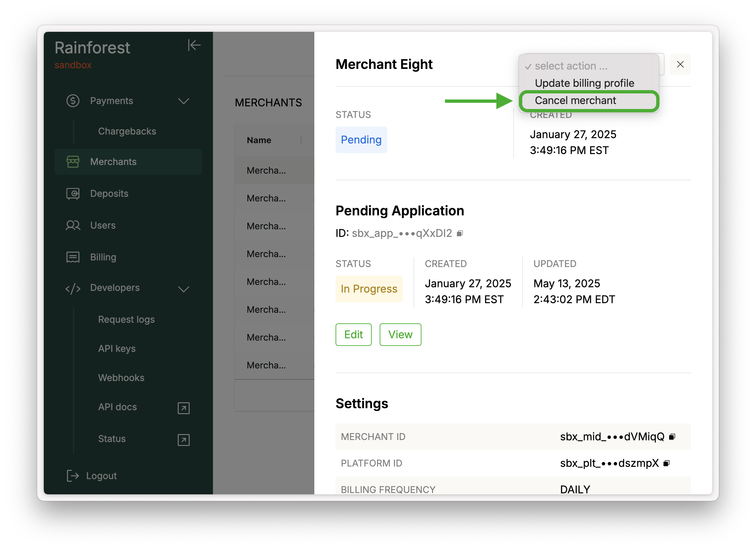
Task: Click the View application button
Action: click(400, 334)
